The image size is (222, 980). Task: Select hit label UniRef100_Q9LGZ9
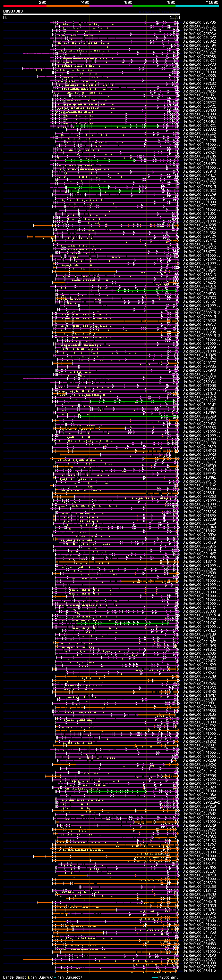click(199, 416)
